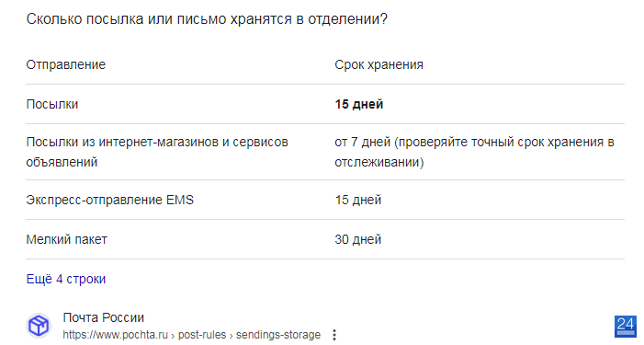Select the question heading about storage time
Image resolution: width=644 pixels, height=345 pixels.
pyautogui.click(x=207, y=19)
